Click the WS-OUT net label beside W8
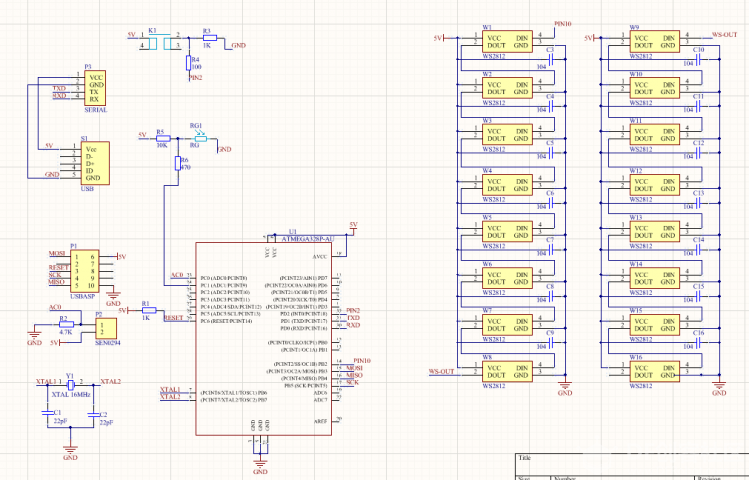The height and width of the screenshot is (480, 749). click(441, 372)
